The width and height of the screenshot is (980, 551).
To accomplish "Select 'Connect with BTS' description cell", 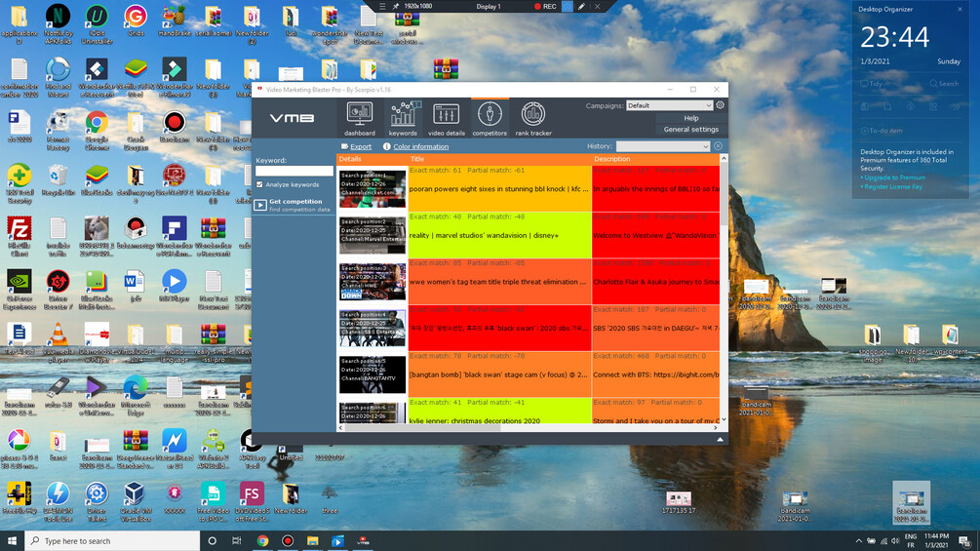I will click(x=655, y=374).
